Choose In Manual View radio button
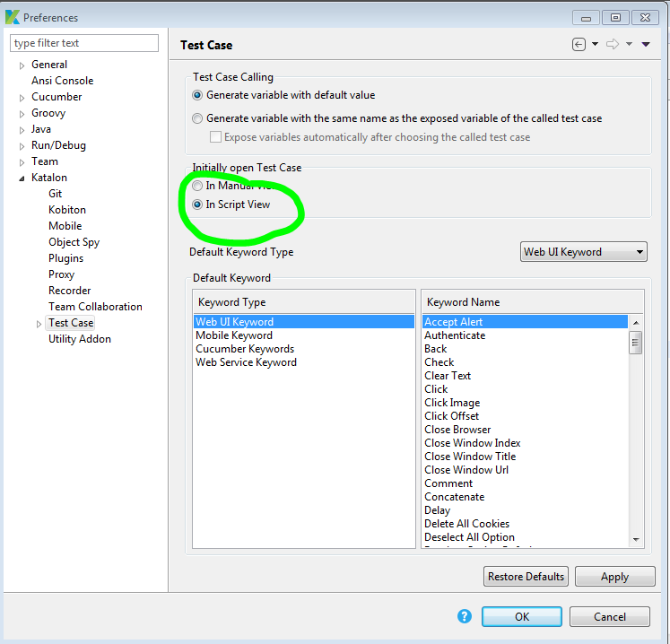 click(197, 186)
